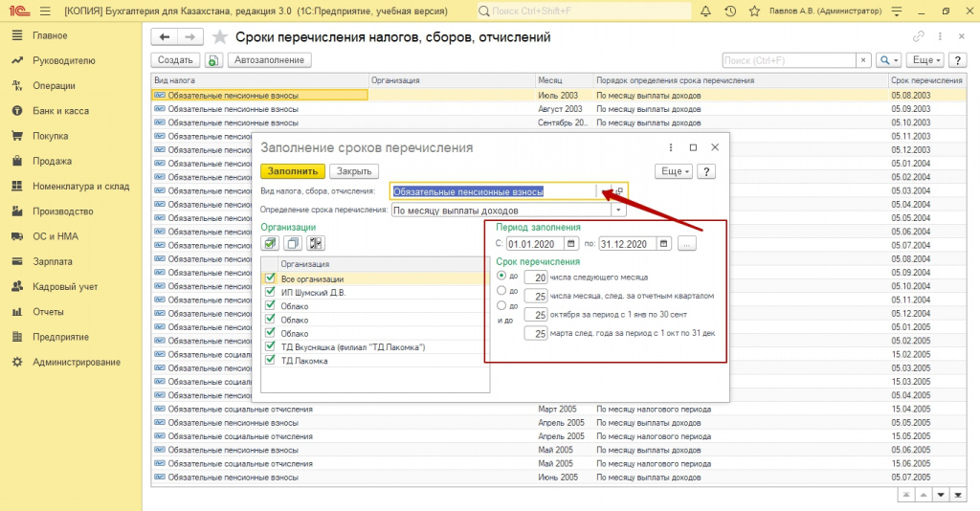Open the Администрирование section

tap(77, 362)
